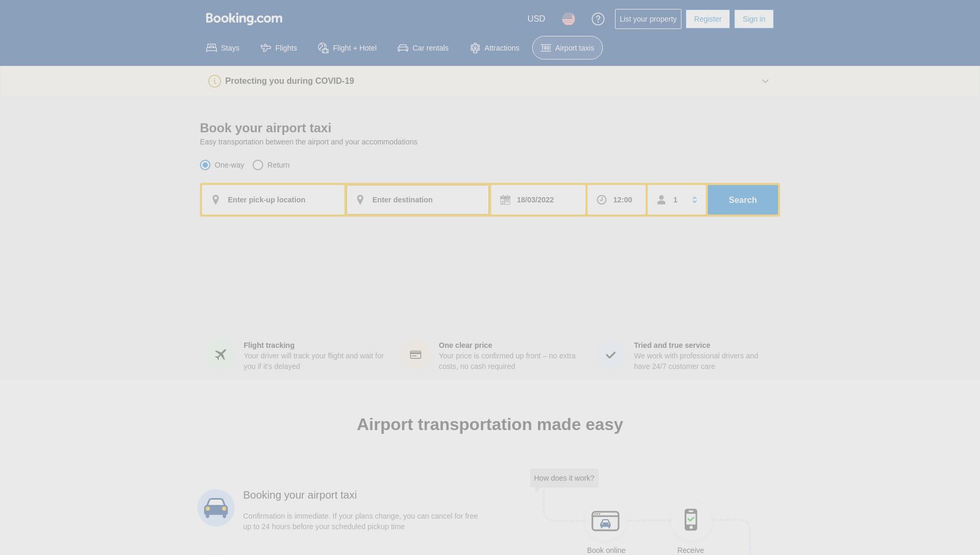Switch to the Car rentals tab
Image resolution: width=980 pixels, height=555 pixels.
423,48
